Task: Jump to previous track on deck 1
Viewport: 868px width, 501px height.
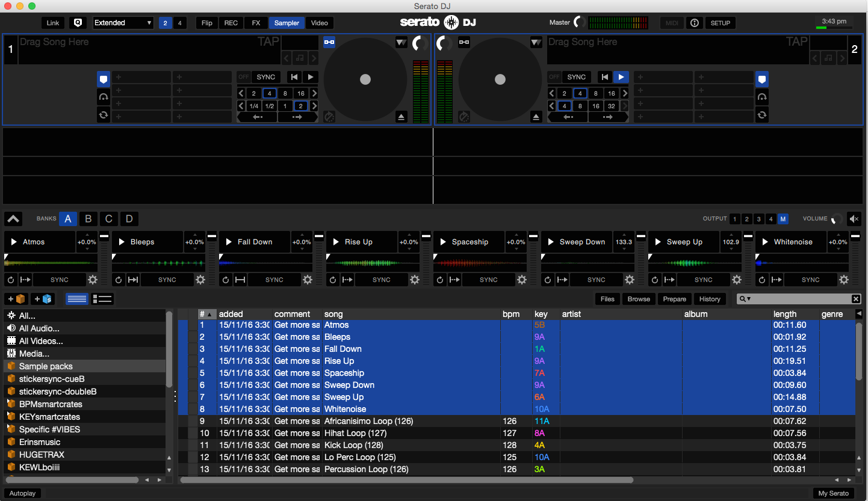Action: click(294, 77)
